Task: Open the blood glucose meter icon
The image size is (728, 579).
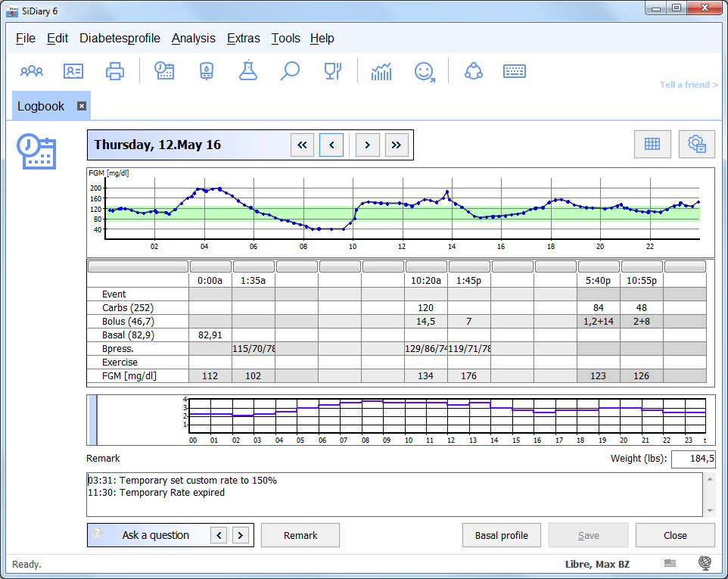Action: coord(206,71)
